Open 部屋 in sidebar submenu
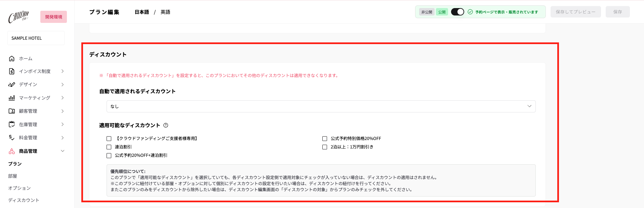The height and width of the screenshot is (208, 644). (x=13, y=176)
